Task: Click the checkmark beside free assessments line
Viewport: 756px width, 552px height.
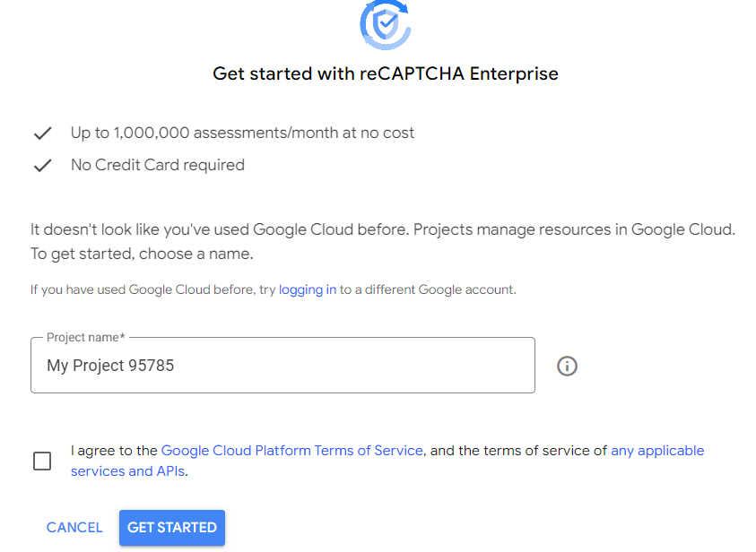Action: tap(42, 134)
